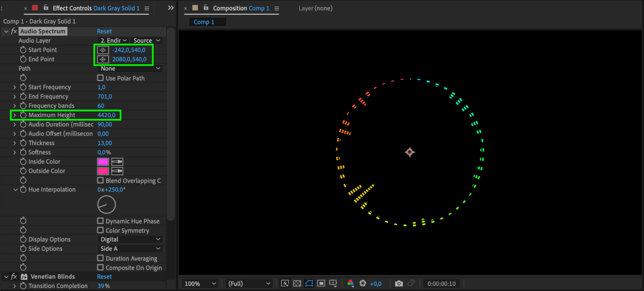The height and width of the screenshot is (291, 644).
Task: Toggle mask and shape path visibility
Action: [x=309, y=283]
